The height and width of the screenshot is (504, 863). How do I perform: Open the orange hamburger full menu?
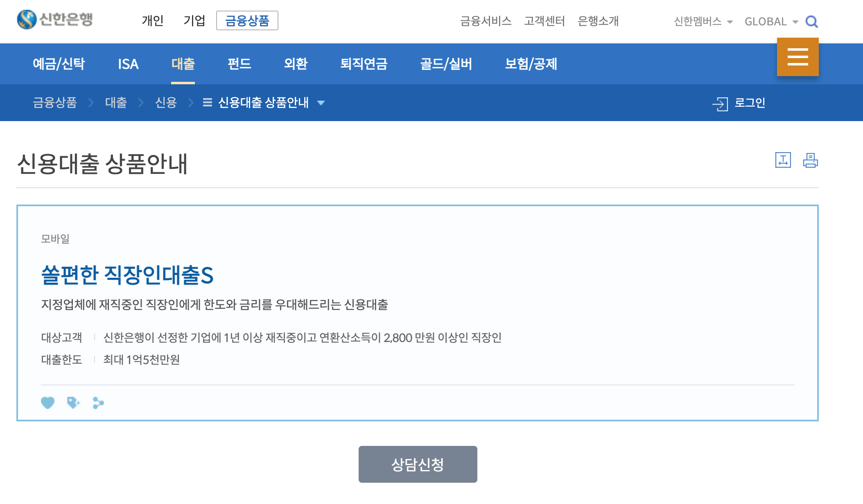pos(797,57)
